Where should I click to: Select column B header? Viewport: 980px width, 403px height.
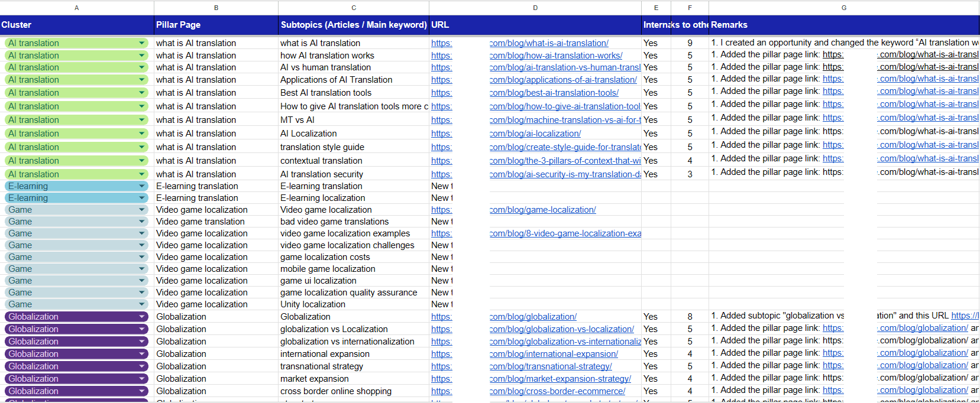(x=216, y=8)
